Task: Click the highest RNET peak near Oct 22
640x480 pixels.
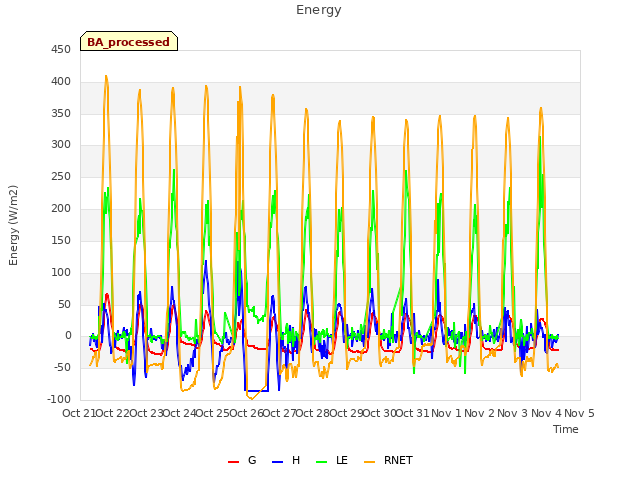Action: pyautogui.click(x=106, y=77)
